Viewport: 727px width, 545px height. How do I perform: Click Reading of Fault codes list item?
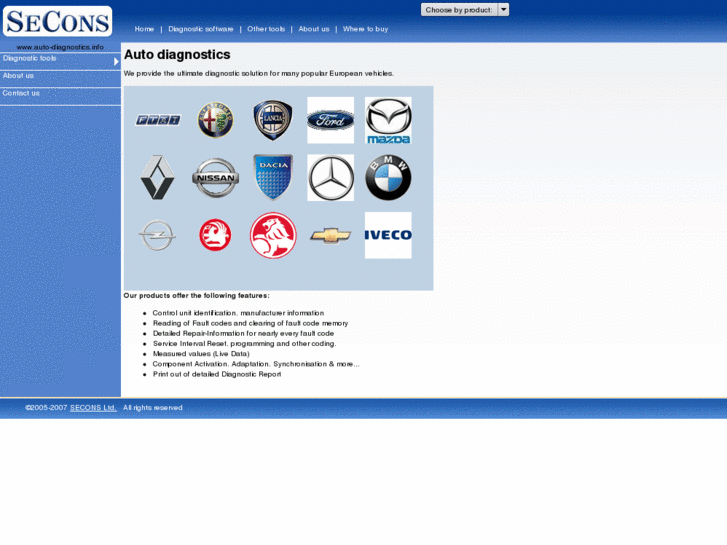(x=250, y=323)
